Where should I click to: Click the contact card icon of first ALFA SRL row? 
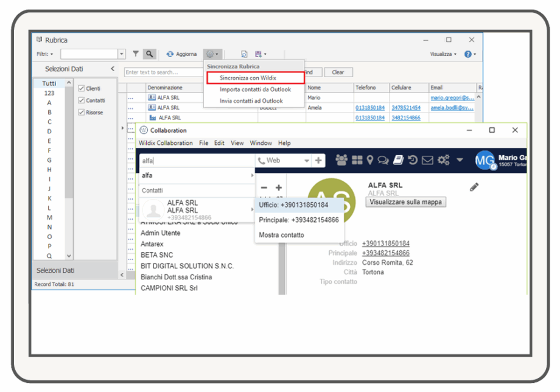click(152, 97)
